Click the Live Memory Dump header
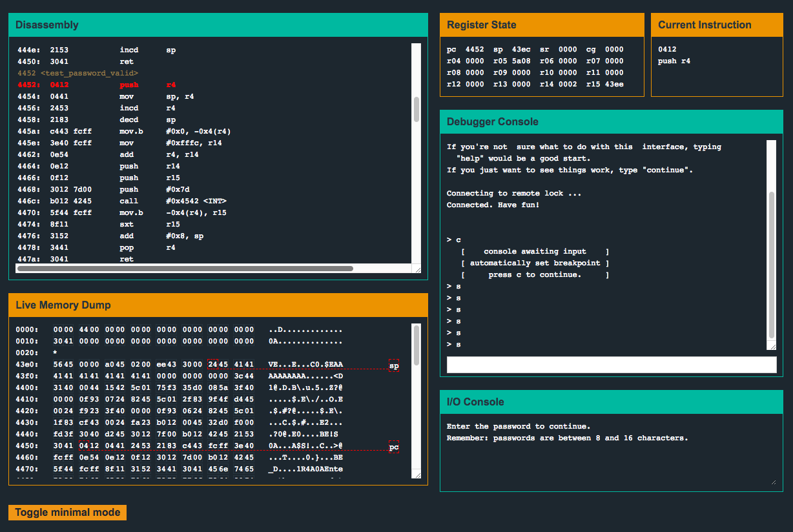The height and width of the screenshot is (532, 793). click(218, 305)
